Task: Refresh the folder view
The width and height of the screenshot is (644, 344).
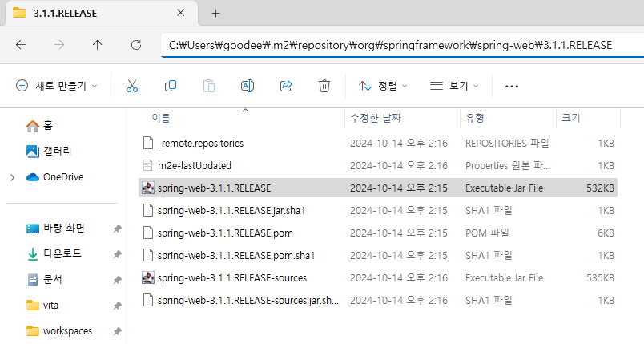Action: pyautogui.click(x=136, y=45)
